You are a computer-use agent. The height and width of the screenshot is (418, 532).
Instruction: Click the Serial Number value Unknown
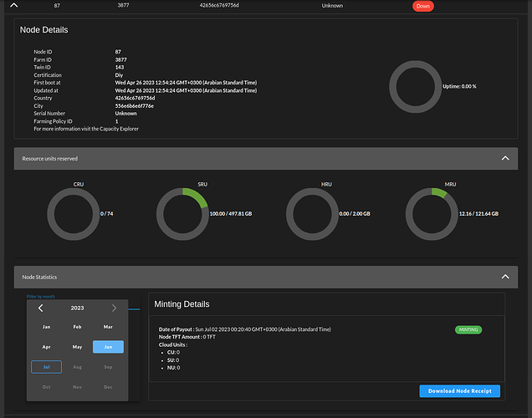tap(125, 113)
